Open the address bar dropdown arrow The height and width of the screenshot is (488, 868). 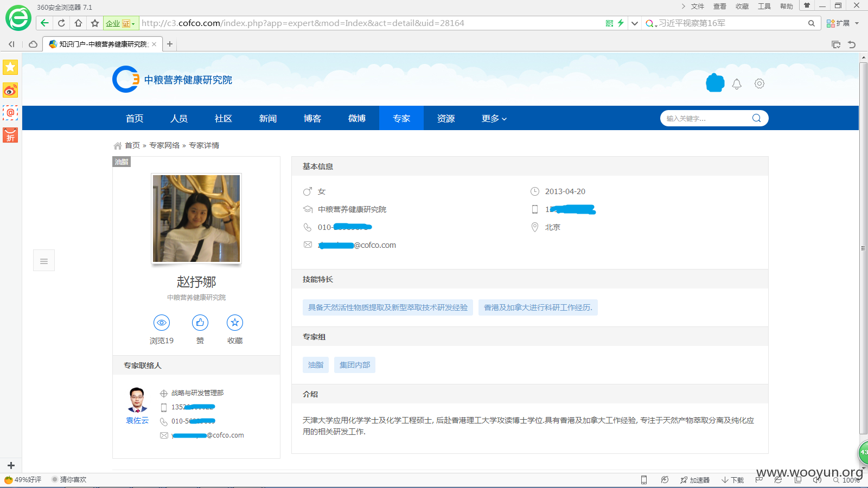(634, 23)
